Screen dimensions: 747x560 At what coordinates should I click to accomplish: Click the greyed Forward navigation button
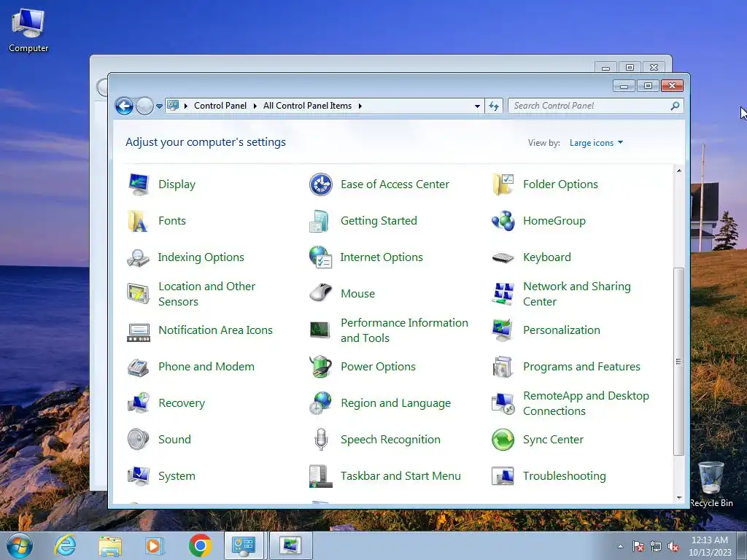tap(144, 106)
